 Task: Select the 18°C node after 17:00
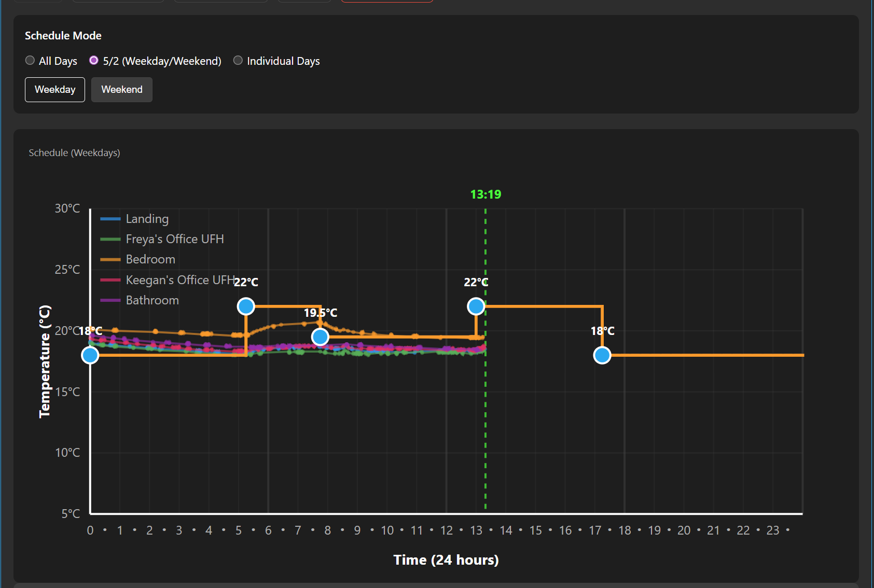pyautogui.click(x=602, y=355)
